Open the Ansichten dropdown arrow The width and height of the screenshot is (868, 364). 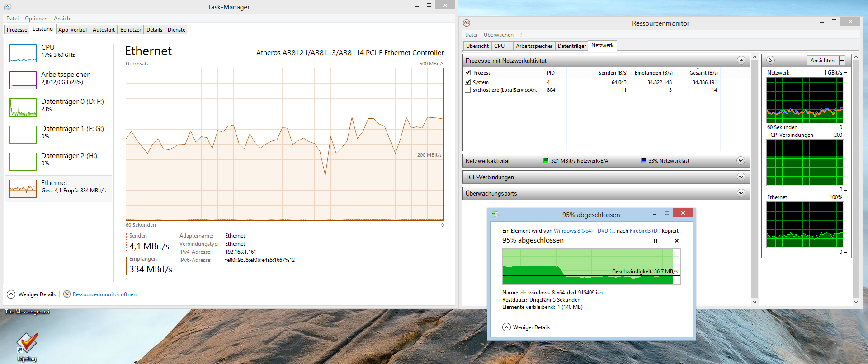(x=842, y=61)
